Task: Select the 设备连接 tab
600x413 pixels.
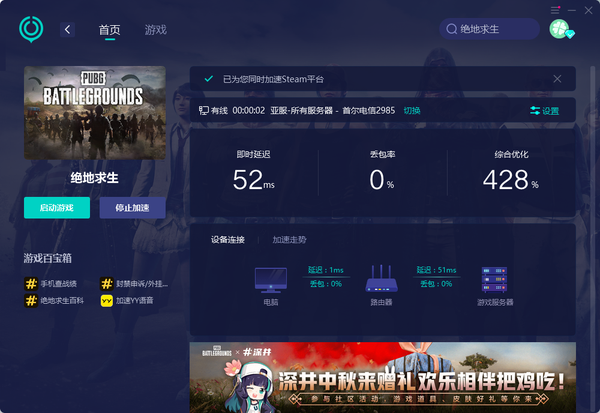Action: pos(228,240)
